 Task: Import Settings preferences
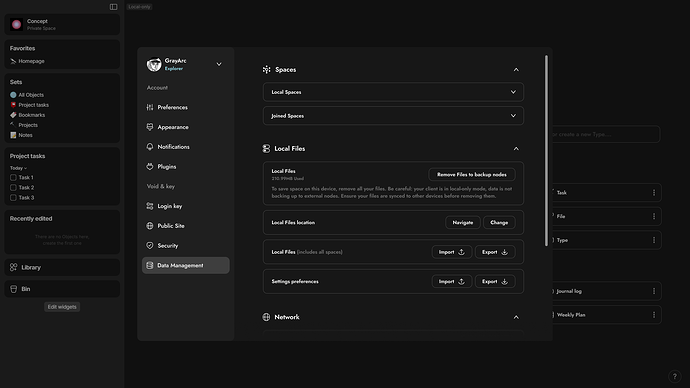(x=451, y=282)
